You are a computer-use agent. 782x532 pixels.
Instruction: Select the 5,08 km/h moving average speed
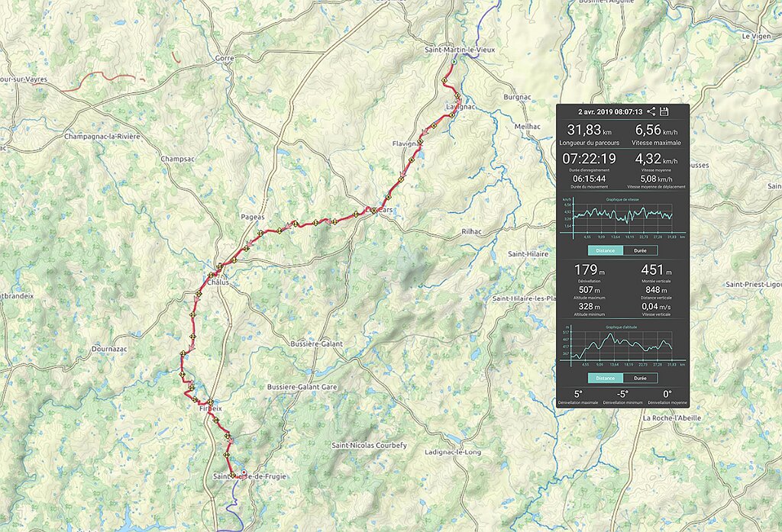(656, 179)
